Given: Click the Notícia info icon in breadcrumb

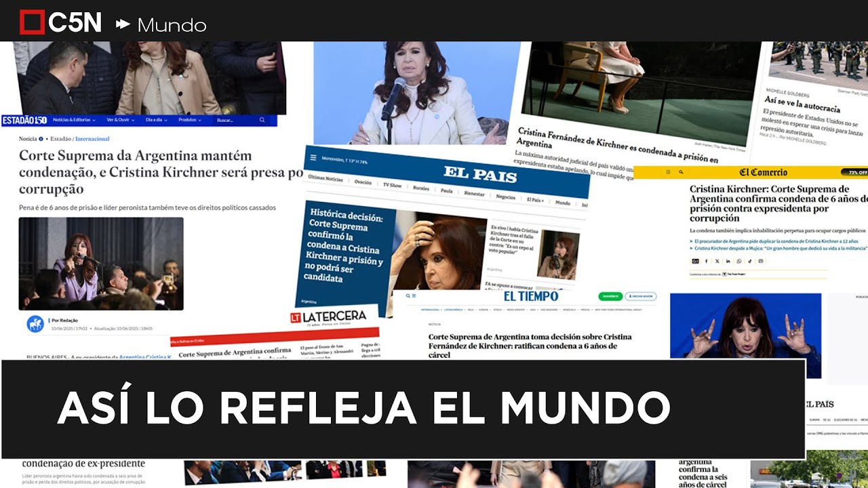Looking at the screenshot, I should click(x=41, y=139).
